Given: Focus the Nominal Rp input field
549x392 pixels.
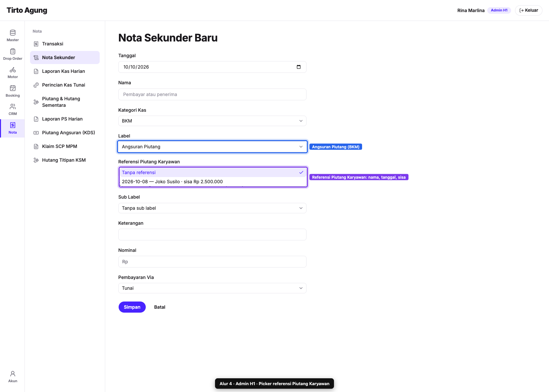Looking at the screenshot, I should point(212,262).
